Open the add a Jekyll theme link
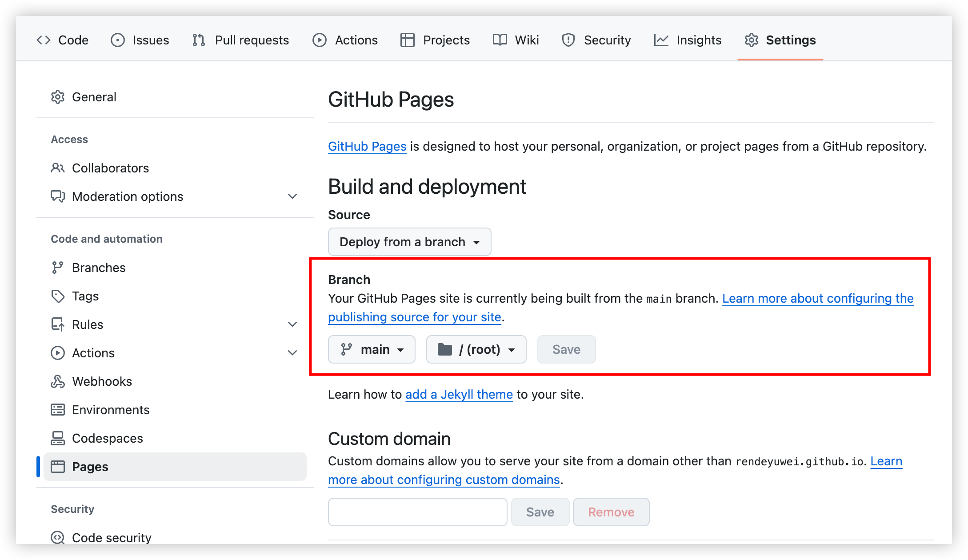The height and width of the screenshot is (560, 968). 459,394
